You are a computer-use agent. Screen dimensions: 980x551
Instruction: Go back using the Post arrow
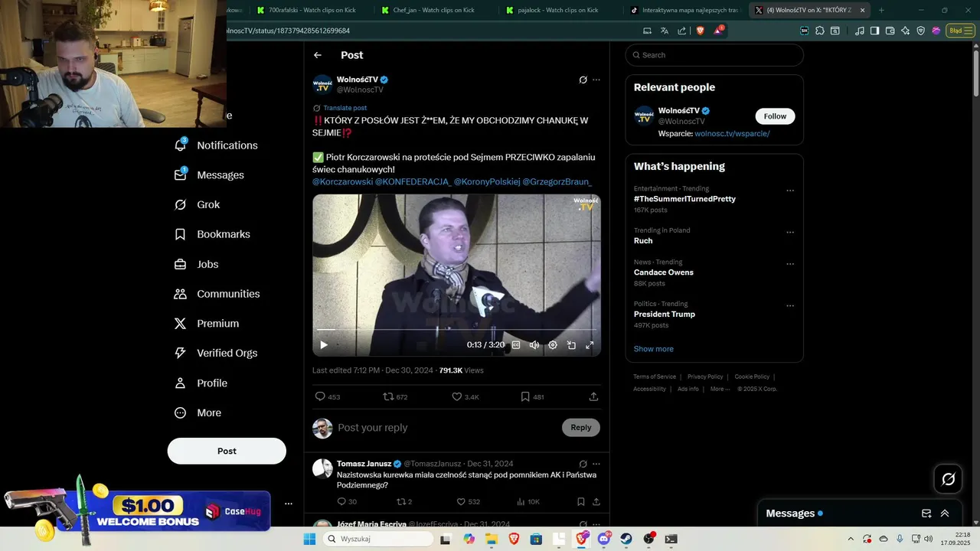(318, 55)
